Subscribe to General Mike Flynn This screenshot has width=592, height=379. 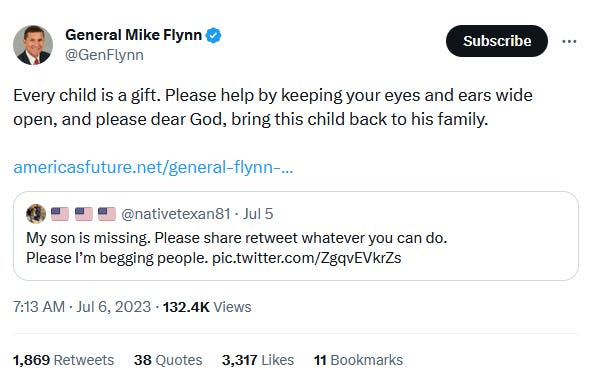[497, 41]
